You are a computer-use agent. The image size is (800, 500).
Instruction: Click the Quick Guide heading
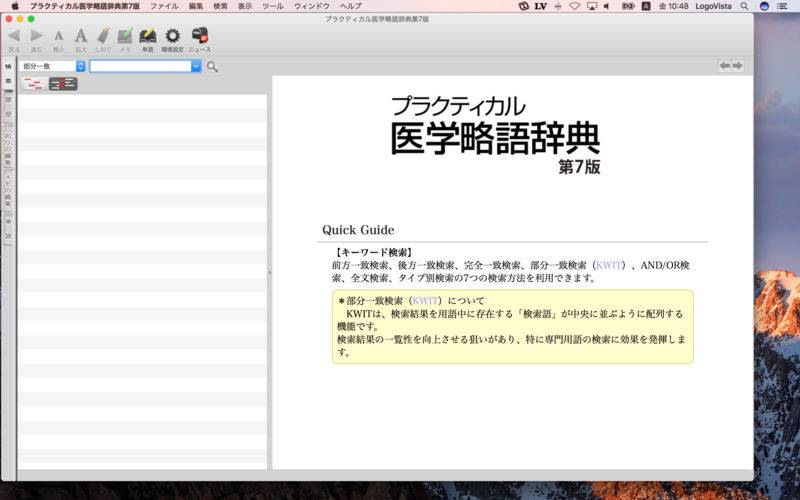(x=358, y=230)
